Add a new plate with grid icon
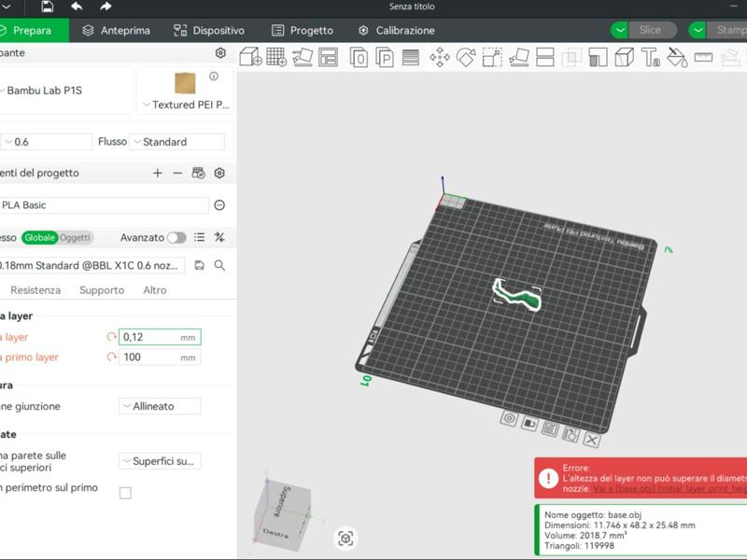Viewport: 747px width, 560px height. [276, 57]
